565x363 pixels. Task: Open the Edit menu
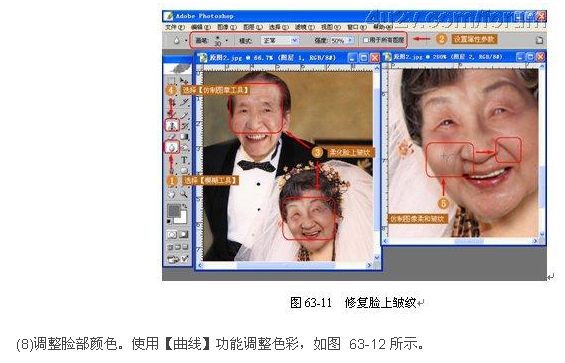point(201,27)
